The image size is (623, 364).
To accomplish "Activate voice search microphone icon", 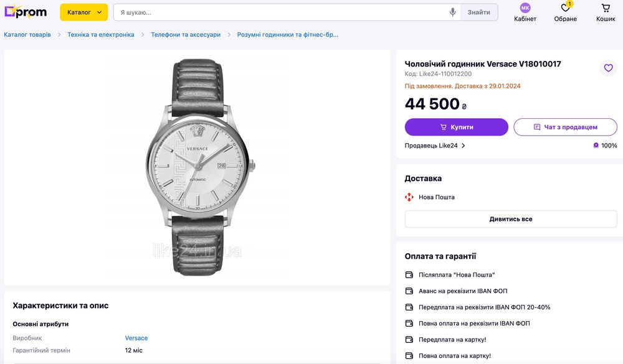I will coord(452,12).
